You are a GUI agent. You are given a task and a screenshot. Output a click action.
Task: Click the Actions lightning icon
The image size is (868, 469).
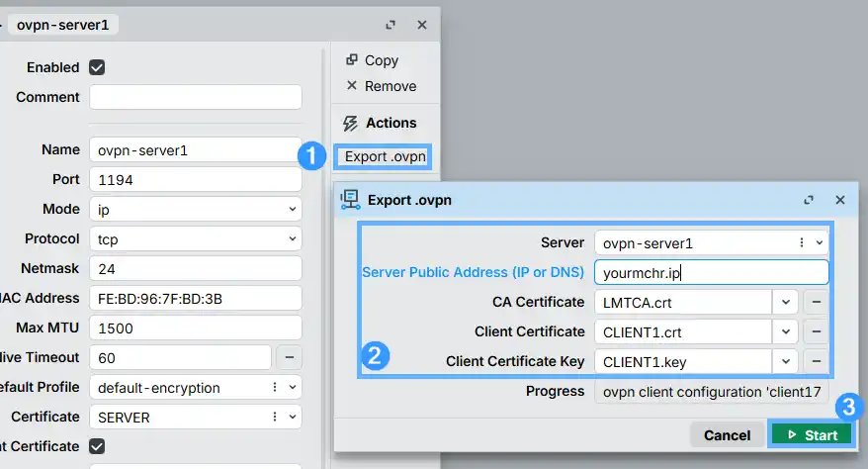point(350,123)
